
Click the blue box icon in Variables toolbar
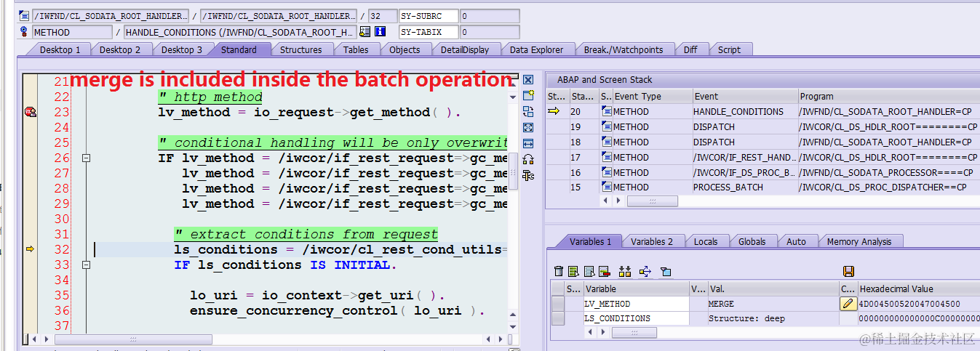tap(665, 271)
